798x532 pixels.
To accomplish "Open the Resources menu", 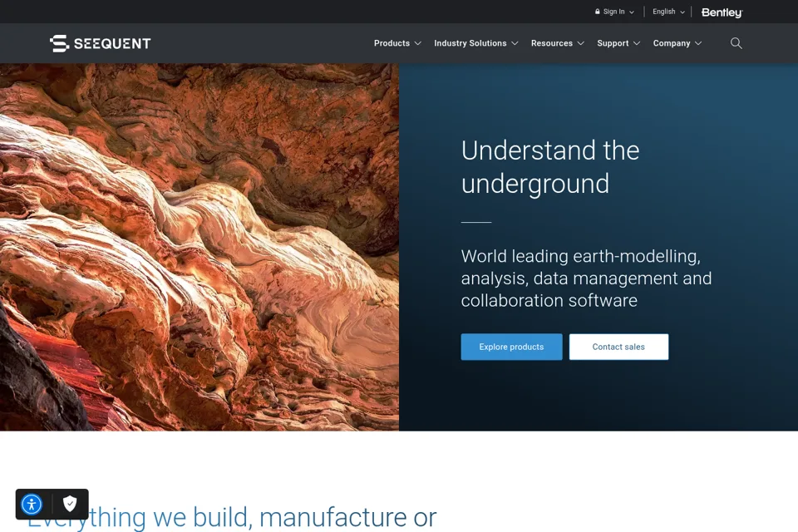I will click(552, 43).
